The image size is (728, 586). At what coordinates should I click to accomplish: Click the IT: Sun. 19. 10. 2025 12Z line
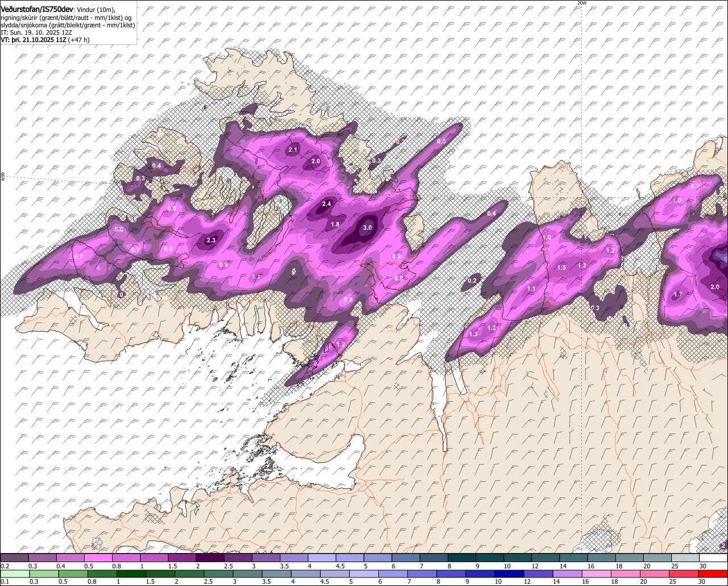coord(36,33)
